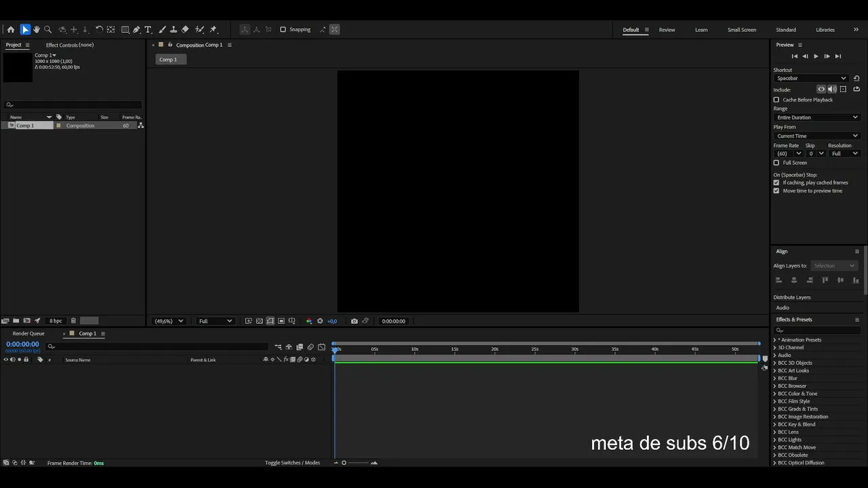Viewport: 868px width, 488px height.
Task: Open the preview Resolution Full dropdown
Action: [x=845, y=153]
